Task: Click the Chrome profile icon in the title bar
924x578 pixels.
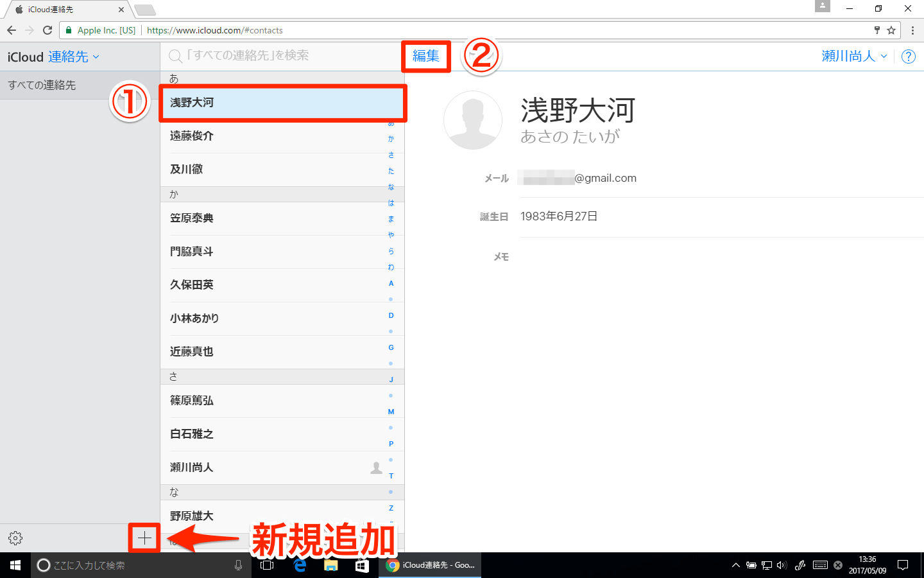Action: 823,6
